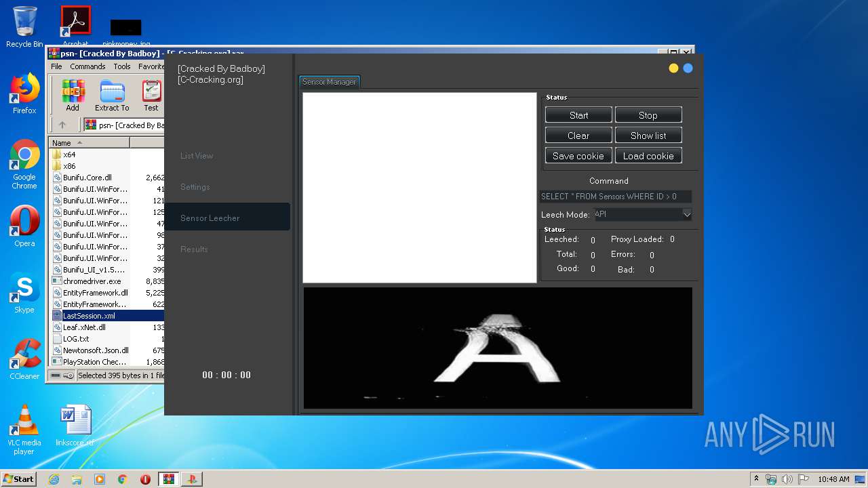Click the Clear button
This screenshot has width=868, height=488.
pos(578,136)
